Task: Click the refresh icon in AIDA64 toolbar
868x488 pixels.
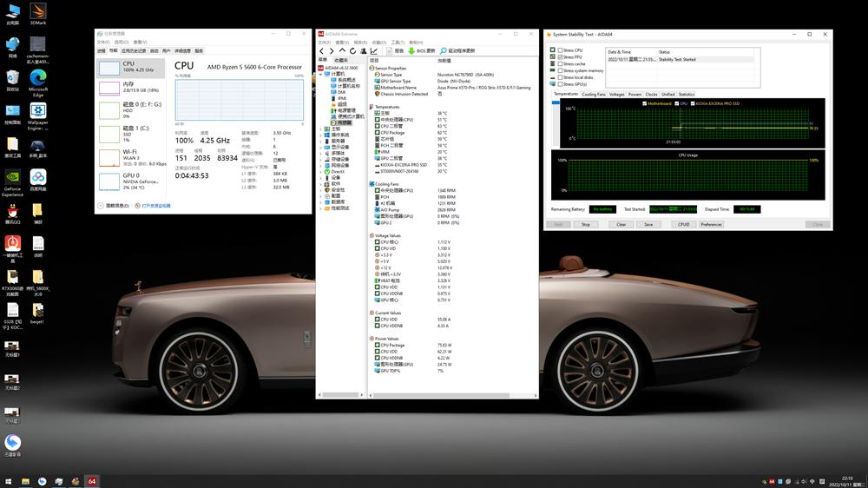Action: (x=353, y=51)
